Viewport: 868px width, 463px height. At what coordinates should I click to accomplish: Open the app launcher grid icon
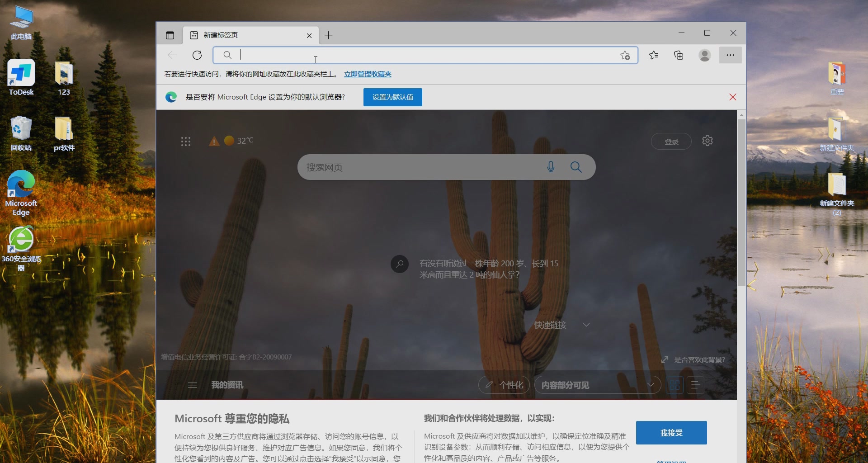tap(186, 142)
